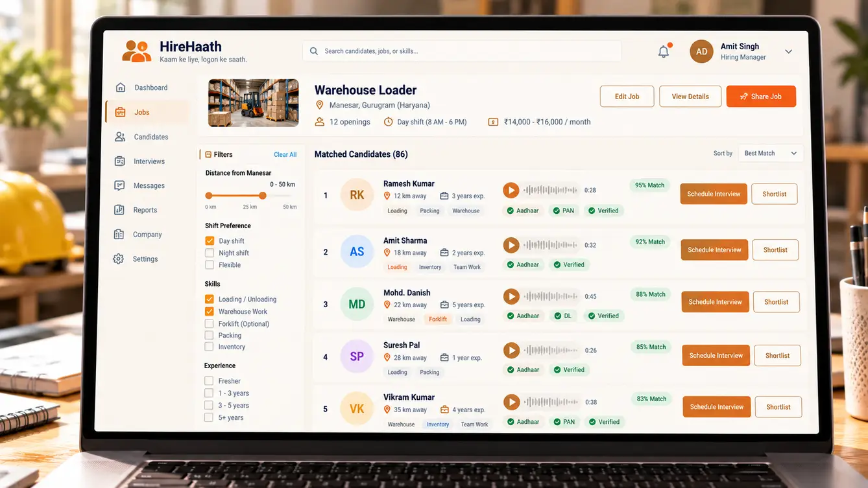
Task: Go to Dashboard in the sidebar
Action: [151, 87]
